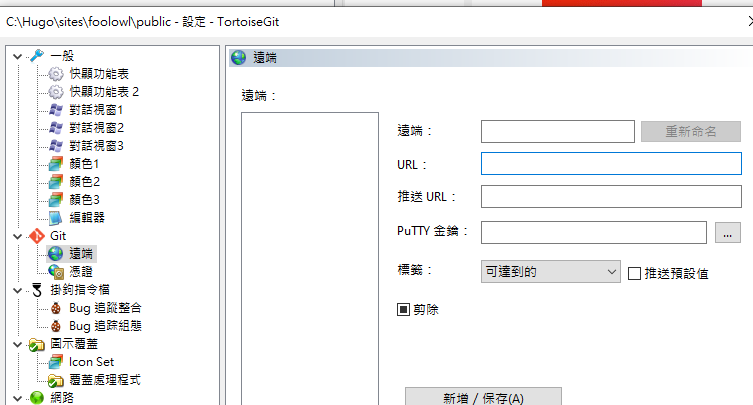Screen dimensions: 753x405
Task: Click the folder overlay icon for 圖示覆蓋
Action: (x=37, y=344)
